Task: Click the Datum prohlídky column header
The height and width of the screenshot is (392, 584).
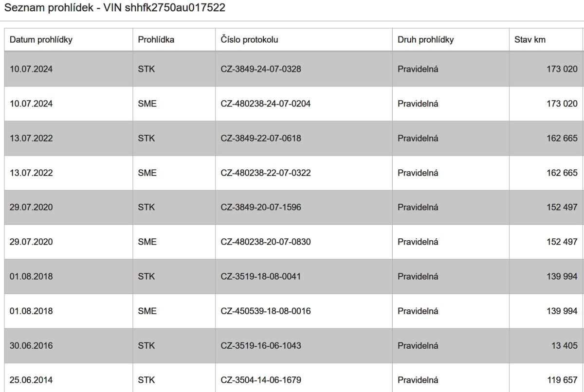Action: coord(41,40)
